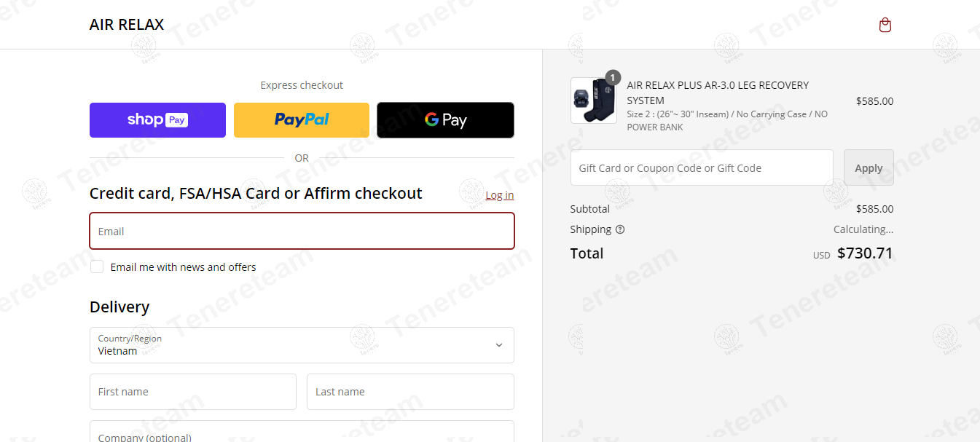Click the shipping help question mark icon
This screenshot has height=442, width=980.
pyautogui.click(x=620, y=229)
